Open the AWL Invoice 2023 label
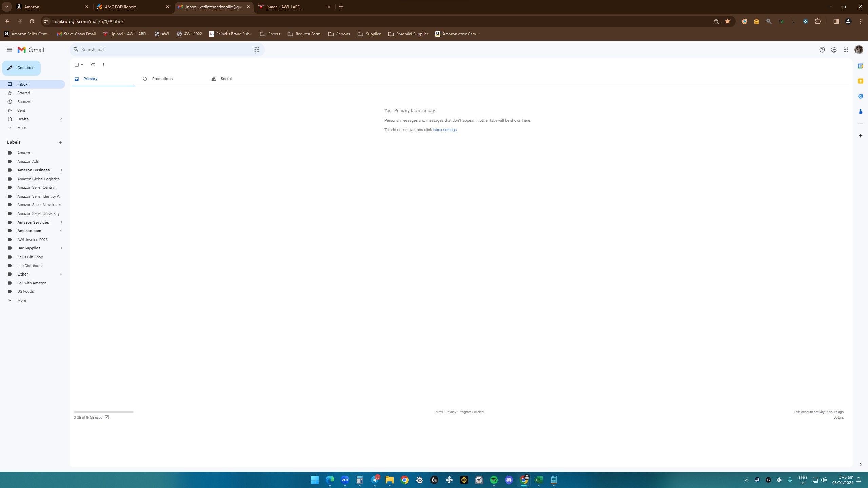The width and height of the screenshot is (868, 488). tap(33, 240)
